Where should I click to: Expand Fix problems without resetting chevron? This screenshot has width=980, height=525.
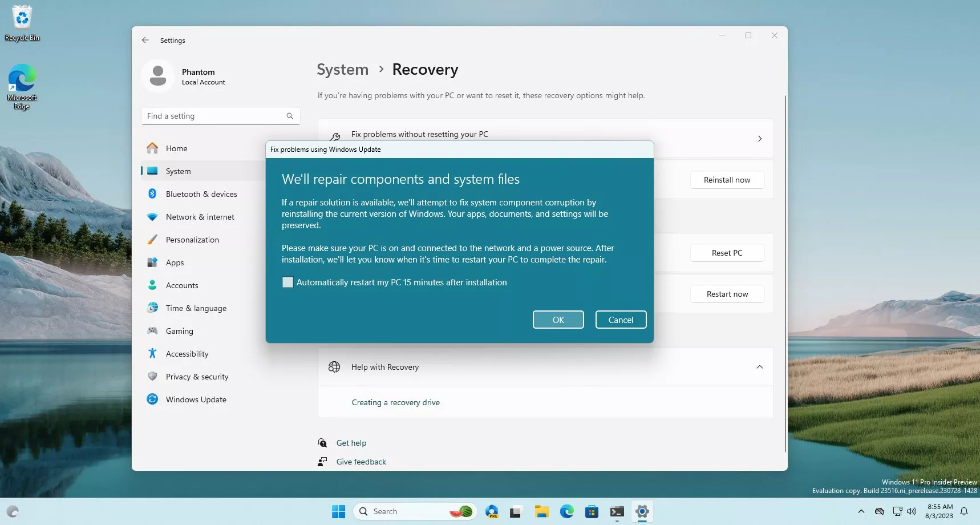point(759,139)
